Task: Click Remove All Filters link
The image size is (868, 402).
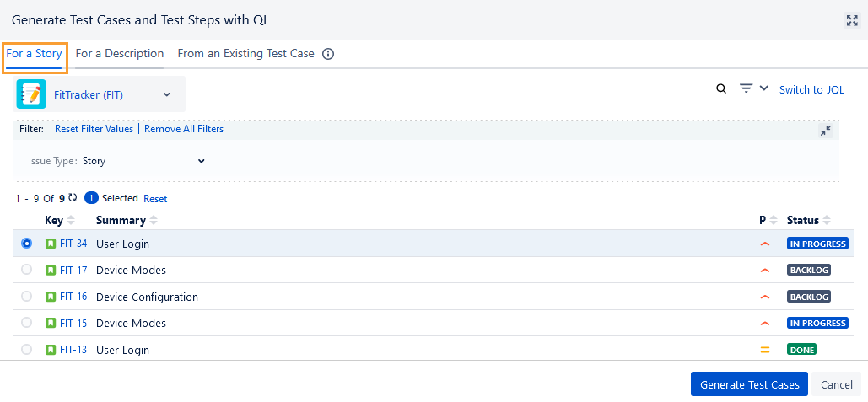Action: [184, 129]
